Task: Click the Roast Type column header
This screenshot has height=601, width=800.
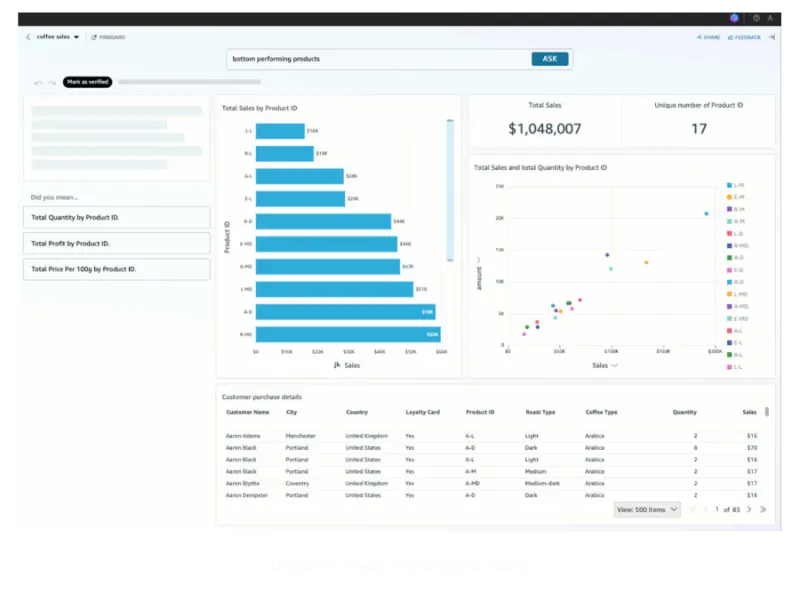Action: coord(540,412)
